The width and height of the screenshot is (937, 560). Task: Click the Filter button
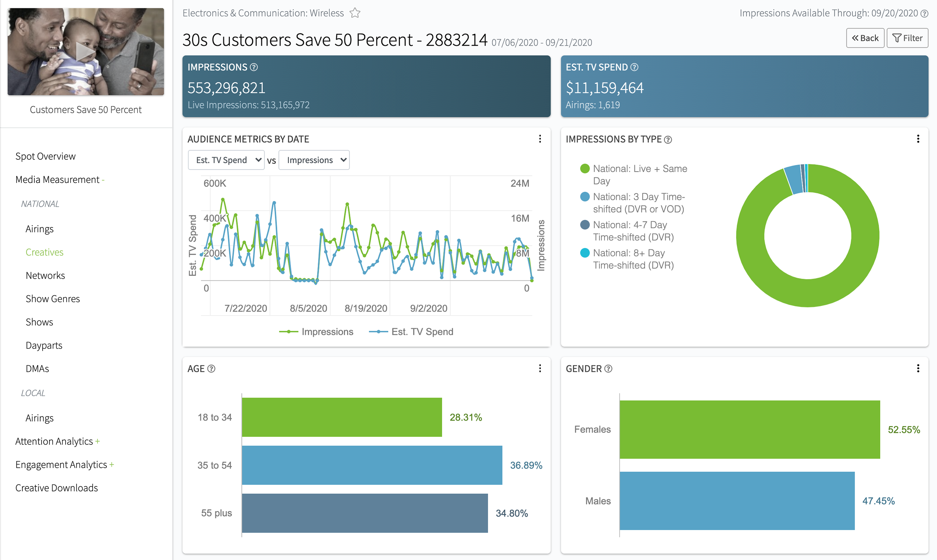(x=907, y=38)
